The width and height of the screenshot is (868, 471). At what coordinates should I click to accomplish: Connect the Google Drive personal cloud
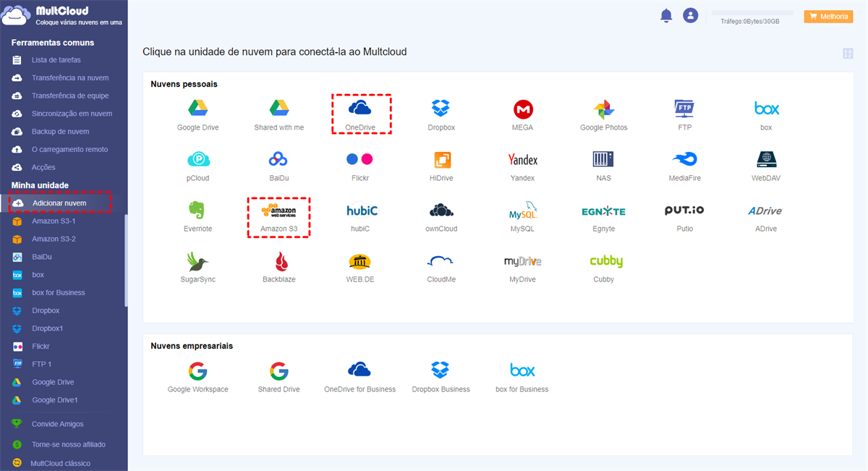(x=198, y=115)
